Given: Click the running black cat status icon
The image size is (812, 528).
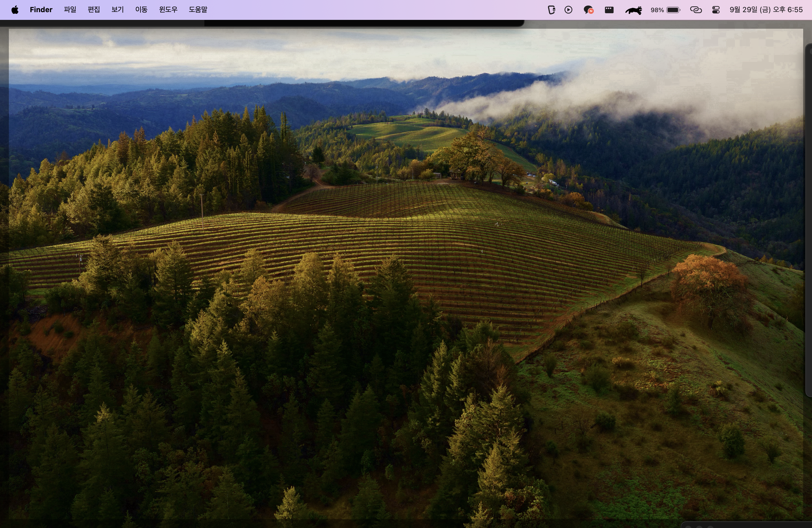Looking at the screenshot, I should pyautogui.click(x=634, y=10).
